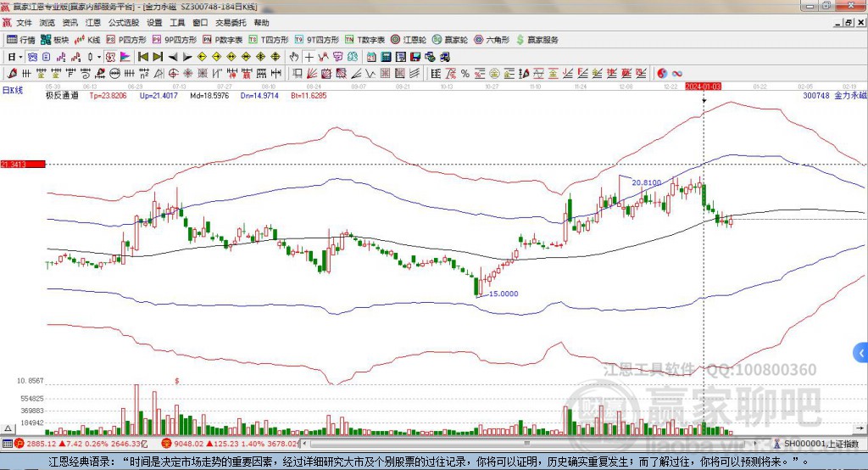868x470 pixels.
Task: Open the P数字表 number table
Action: coord(223,40)
